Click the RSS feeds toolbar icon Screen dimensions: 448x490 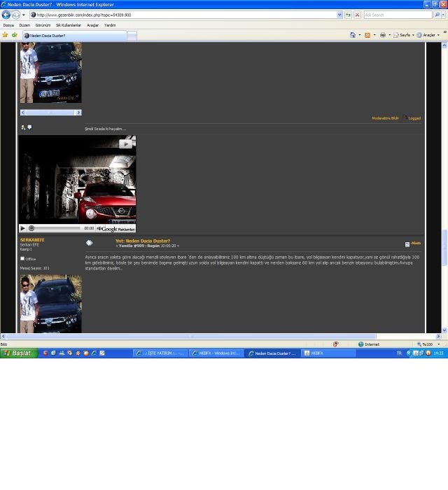(367, 35)
